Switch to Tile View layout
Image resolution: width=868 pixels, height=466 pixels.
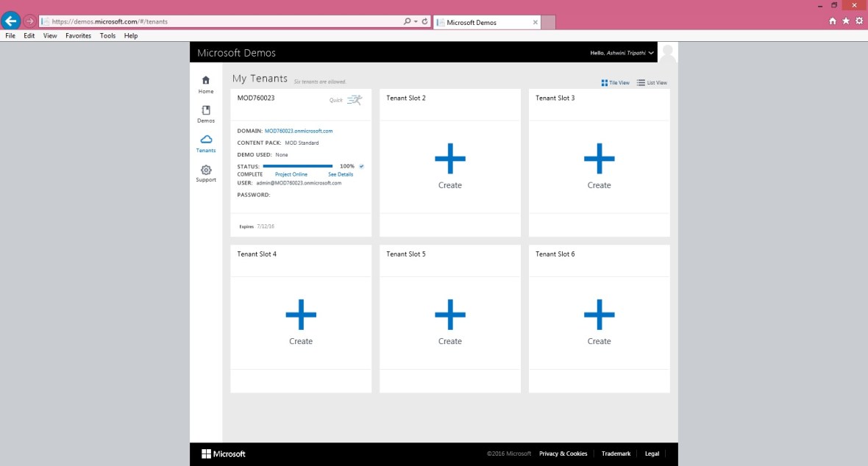point(615,83)
